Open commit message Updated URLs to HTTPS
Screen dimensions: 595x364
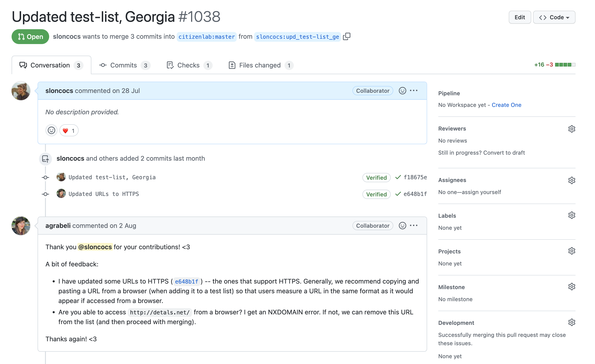point(104,194)
